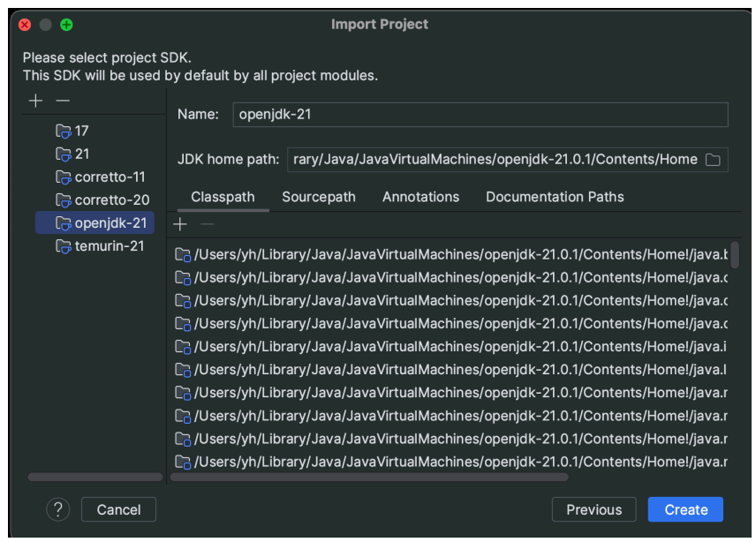Select the 21 SDK
This screenshot has height=542, width=756.
tap(72, 154)
